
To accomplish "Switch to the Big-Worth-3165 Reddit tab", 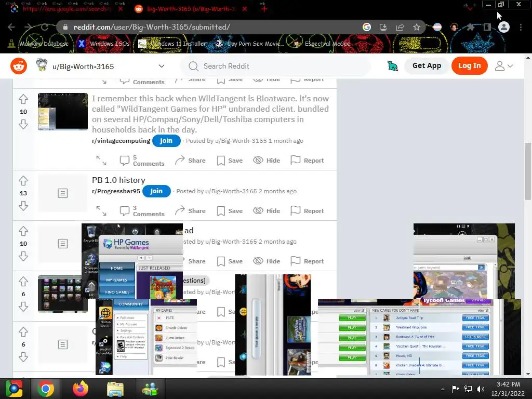I will point(191,9).
